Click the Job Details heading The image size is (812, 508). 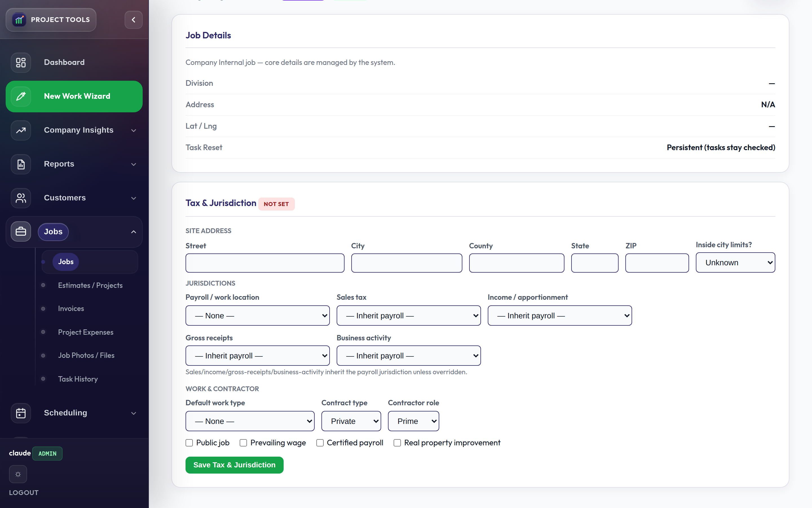click(208, 35)
